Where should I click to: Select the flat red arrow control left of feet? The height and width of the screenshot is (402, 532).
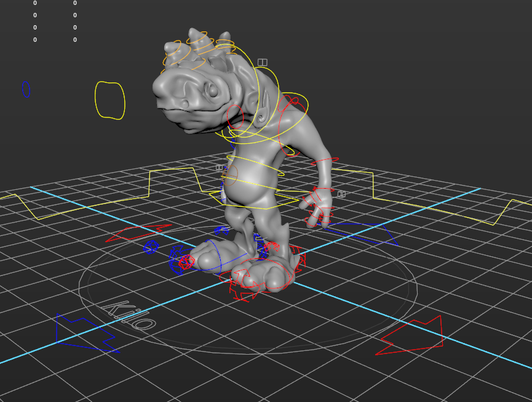pyautogui.click(x=138, y=232)
